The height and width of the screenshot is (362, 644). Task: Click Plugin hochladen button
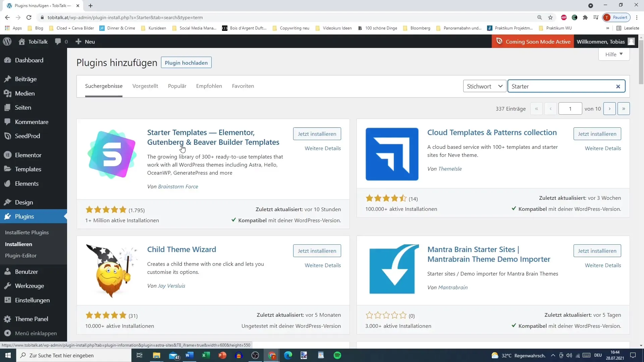186,63
